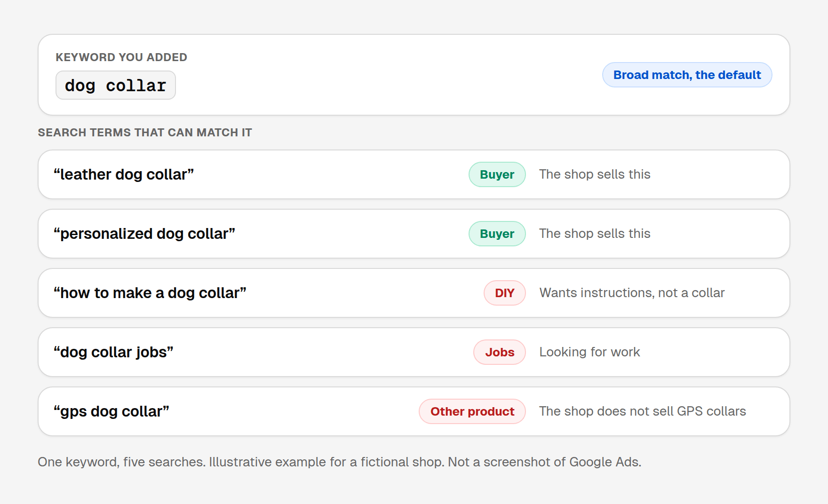Click the "SEARCH TERMS THAT CAN MATCH IT" heading
The image size is (828, 504).
[x=145, y=133]
